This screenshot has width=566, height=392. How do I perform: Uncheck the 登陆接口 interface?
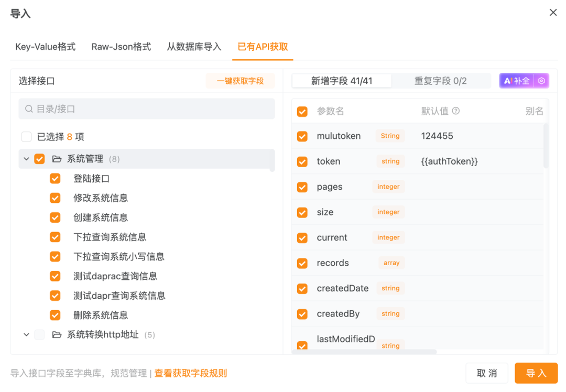[55, 178]
